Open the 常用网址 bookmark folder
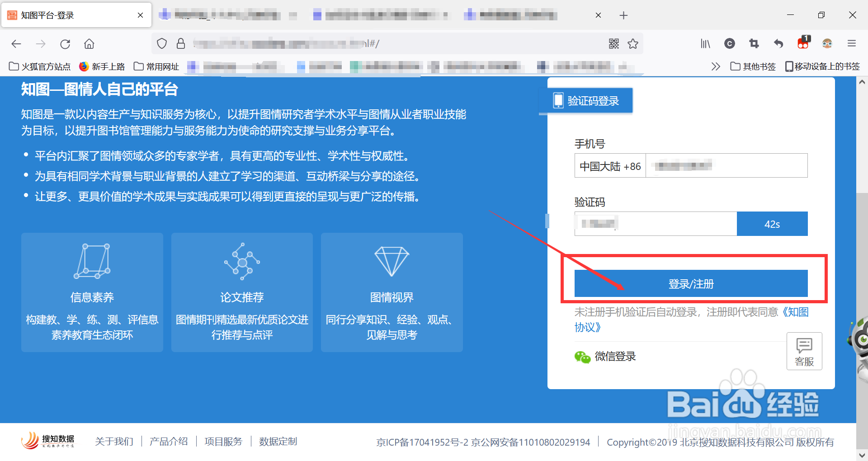Screen dimensions: 868x461 click(x=156, y=66)
